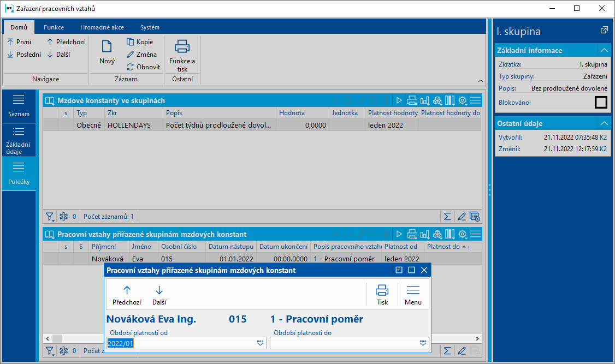Open Období platnosti do dropdown

423,343
